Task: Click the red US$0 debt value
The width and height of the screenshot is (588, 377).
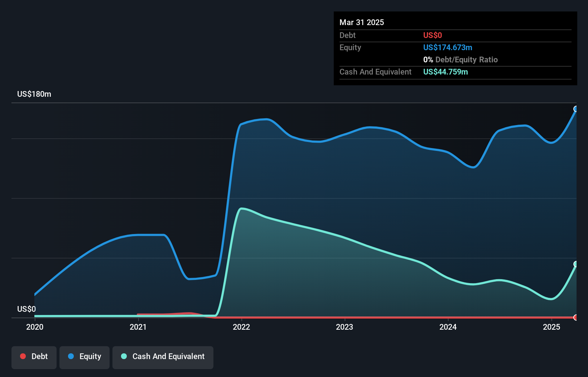Action: 433,35
